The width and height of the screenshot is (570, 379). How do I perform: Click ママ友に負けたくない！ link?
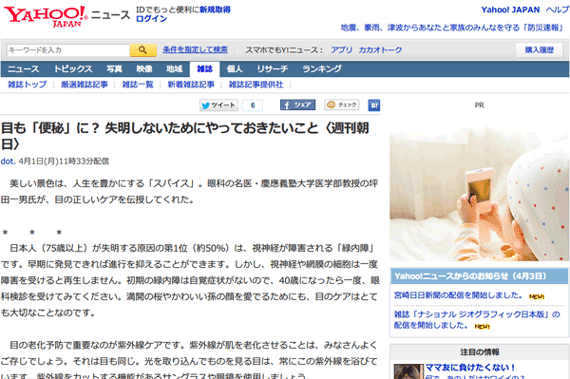pyautogui.click(x=470, y=367)
